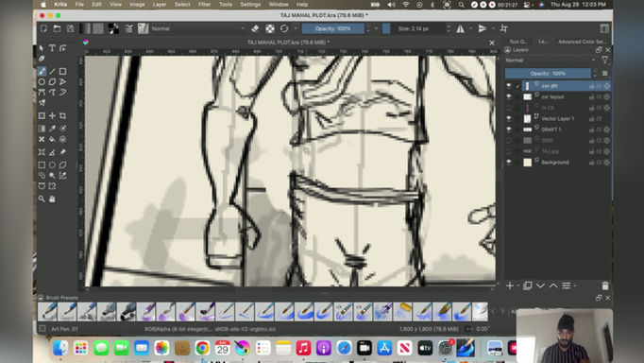Select the Zoom magnifier tool

42,199
